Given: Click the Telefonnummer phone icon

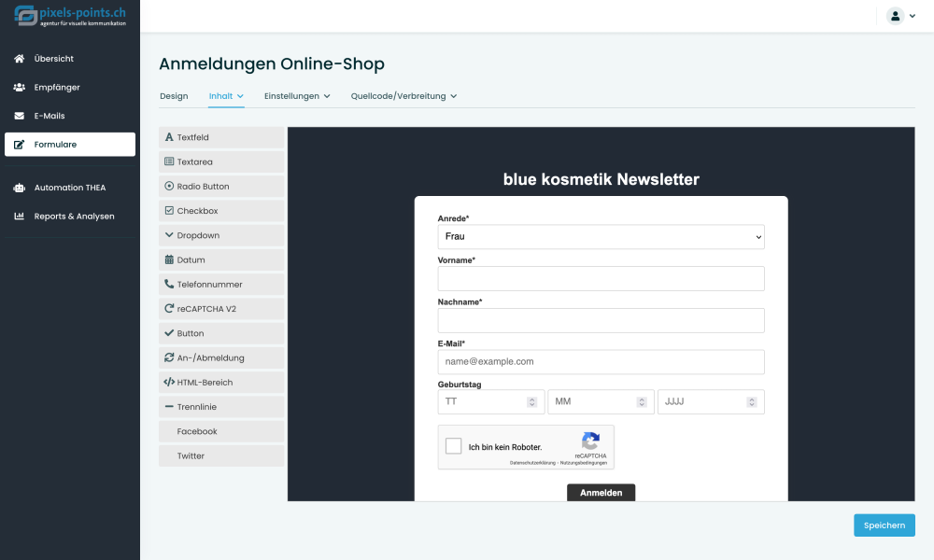Looking at the screenshot, I should (x=169, y=284).
